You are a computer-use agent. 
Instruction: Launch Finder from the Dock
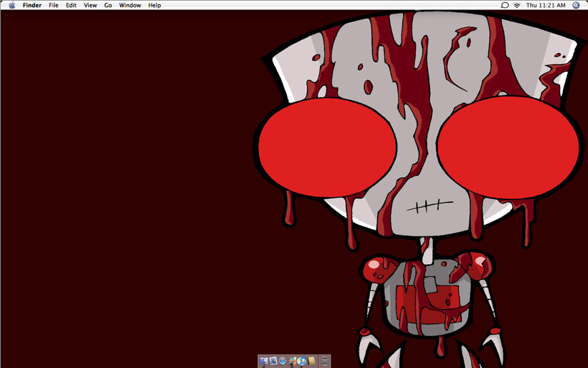tap(264, 361)
